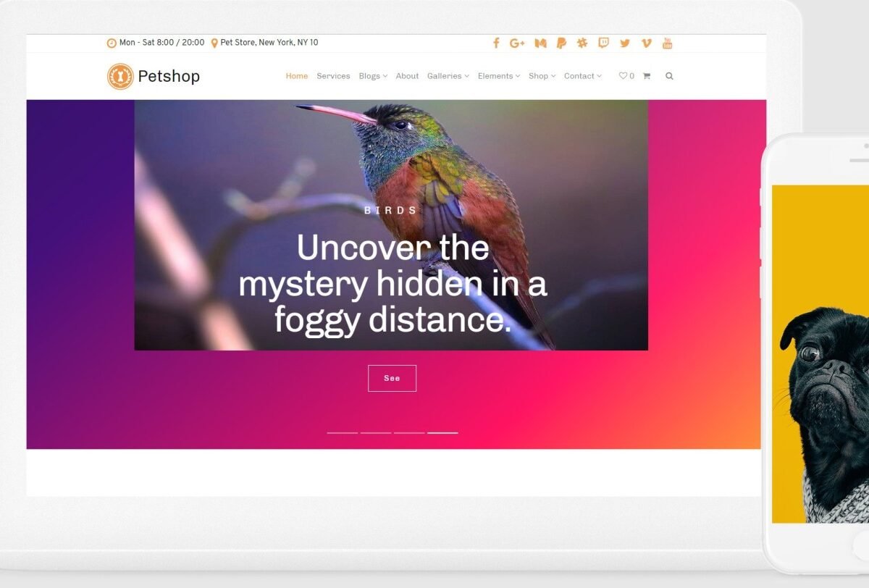869x588 pixels.
Task: Open the PayPal icon link
Action: coord(561,43)
